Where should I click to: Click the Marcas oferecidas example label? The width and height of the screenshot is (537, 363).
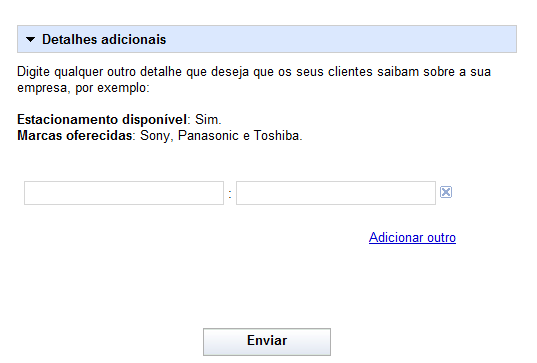[75, 136]
